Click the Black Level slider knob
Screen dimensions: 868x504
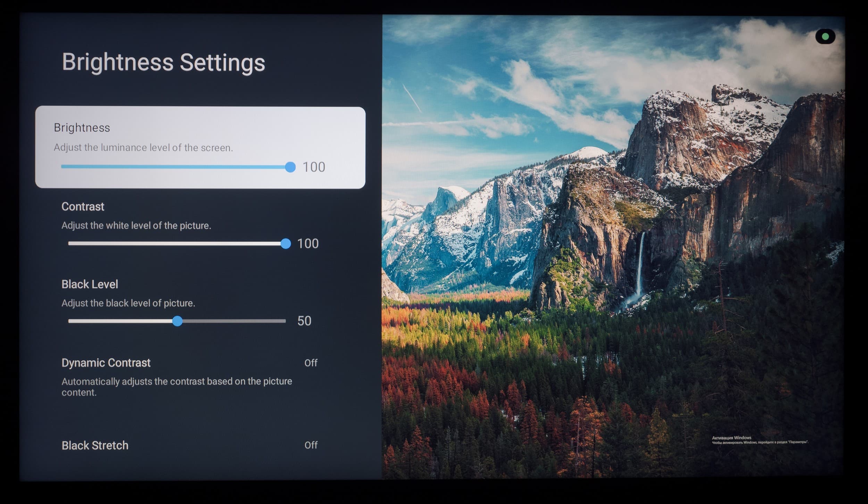(x=177, y=321)
